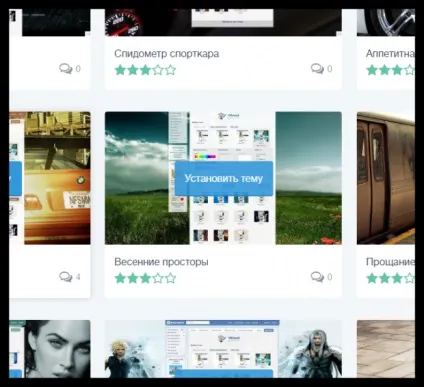Screen dimensions: 424x387
Task: Rate the Прощание theme one star
Action: coord(372,278)
